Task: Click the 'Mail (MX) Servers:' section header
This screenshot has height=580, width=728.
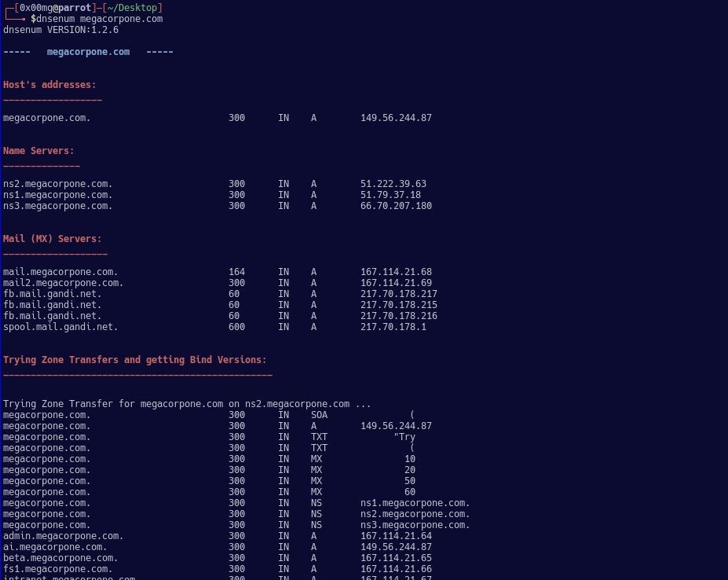Action: coord(52,238)
